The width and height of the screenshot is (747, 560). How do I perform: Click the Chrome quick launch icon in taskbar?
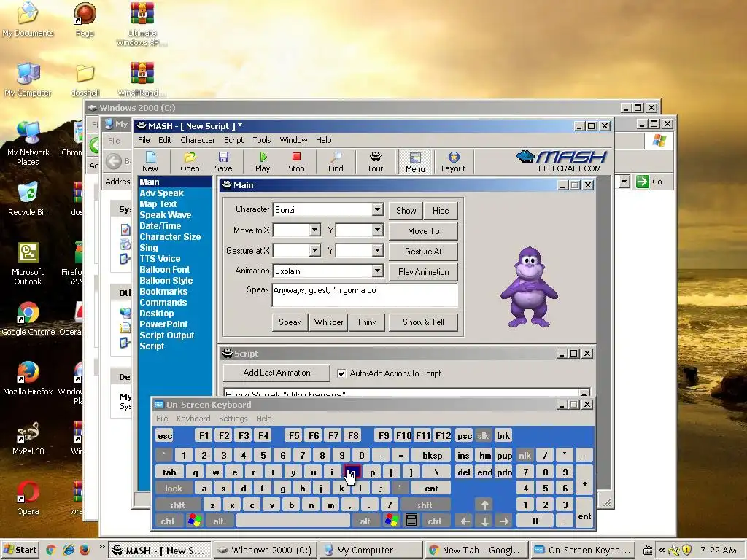51,550
